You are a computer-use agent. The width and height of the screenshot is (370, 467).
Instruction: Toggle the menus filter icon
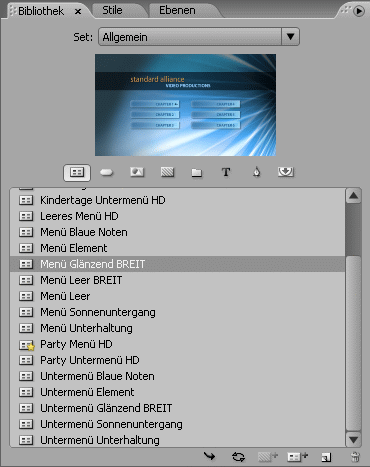77,172
